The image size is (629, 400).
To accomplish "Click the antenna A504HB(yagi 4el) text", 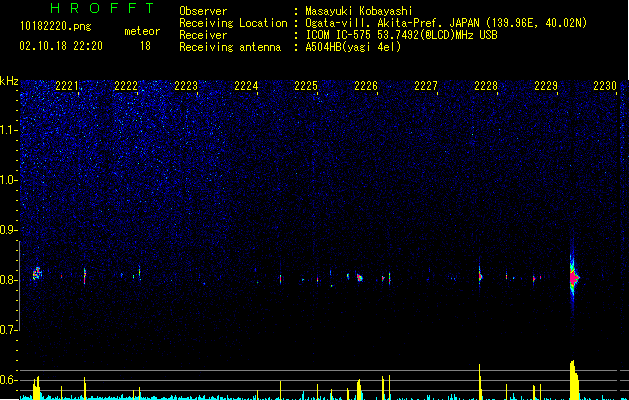I will (353, 47).
